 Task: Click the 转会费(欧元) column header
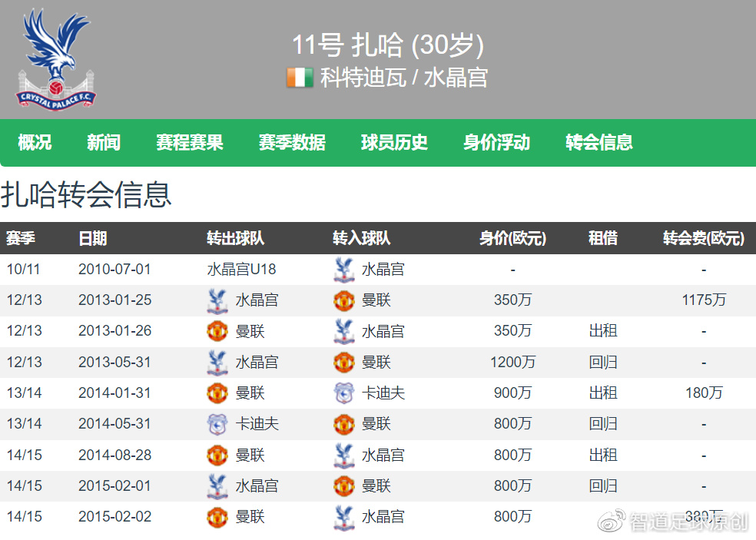(x=703, y=239)
